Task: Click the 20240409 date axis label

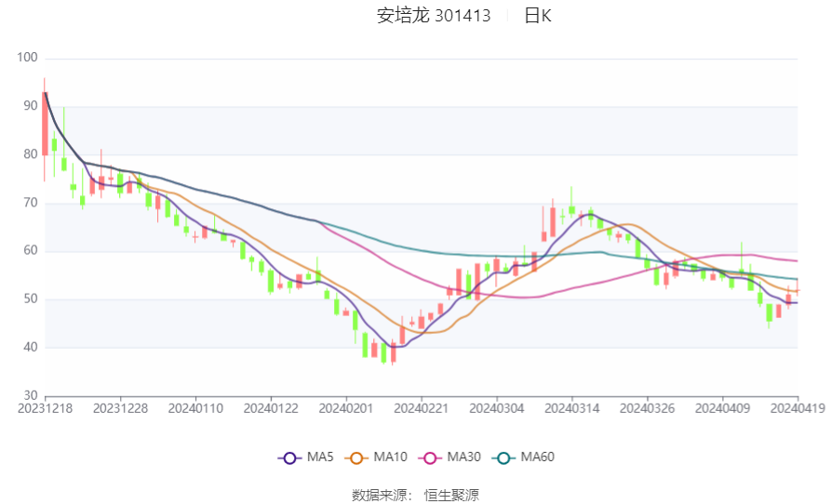Action: [x=722, y=409]
